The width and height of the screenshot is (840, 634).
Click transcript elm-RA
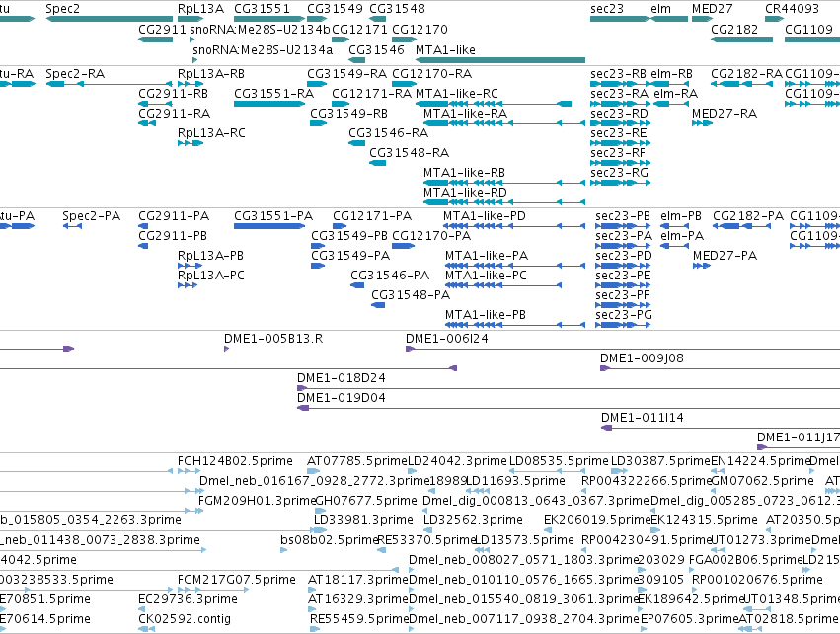click(670, 104)
